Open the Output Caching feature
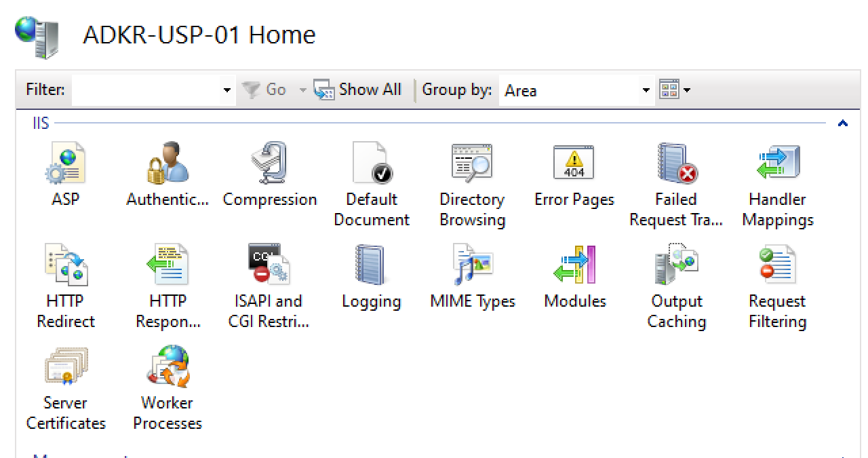 676,265
